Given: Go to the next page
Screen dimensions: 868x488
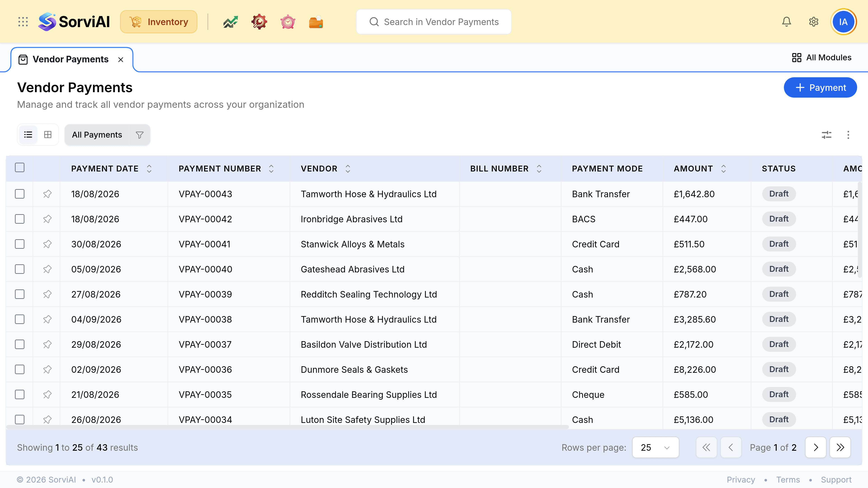Looking at the screenshot, I should tap(815, 448).
